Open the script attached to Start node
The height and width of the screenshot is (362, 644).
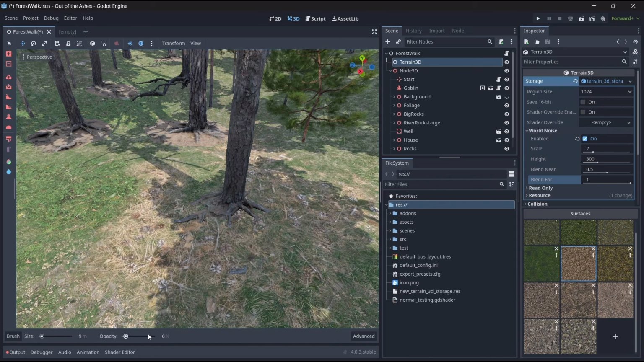click(499, 80)
